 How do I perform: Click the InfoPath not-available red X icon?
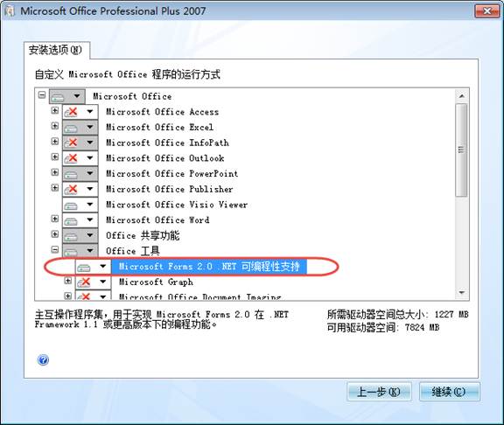pyautogui.click(x=71, y=143)
